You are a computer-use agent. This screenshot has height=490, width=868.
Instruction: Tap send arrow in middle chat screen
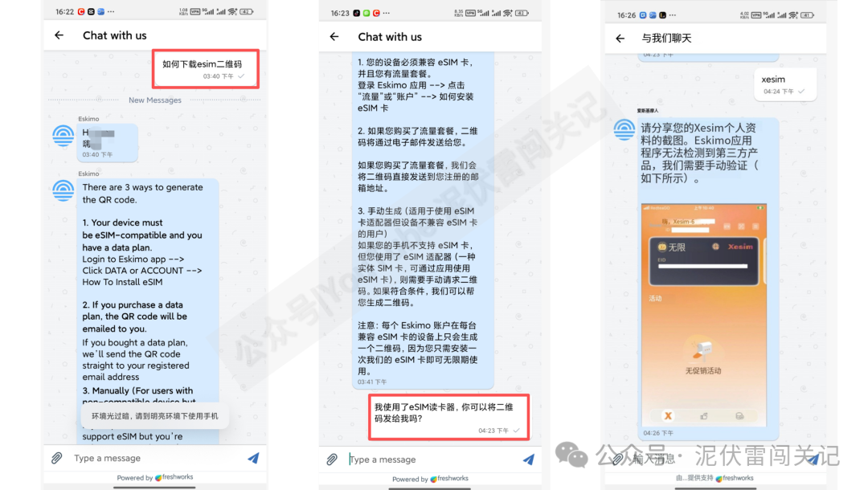point(529,459)
